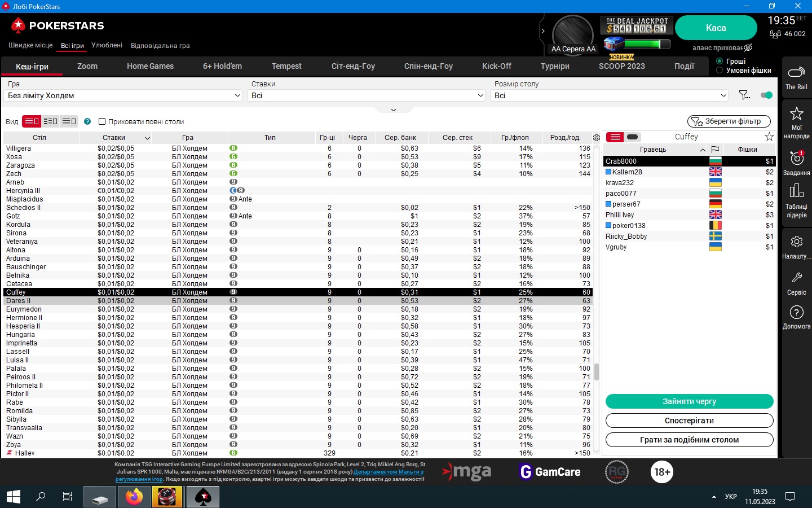This screenshot has height=508, width=812.
Task: Click the blue view help question icon
Action: 87,121
